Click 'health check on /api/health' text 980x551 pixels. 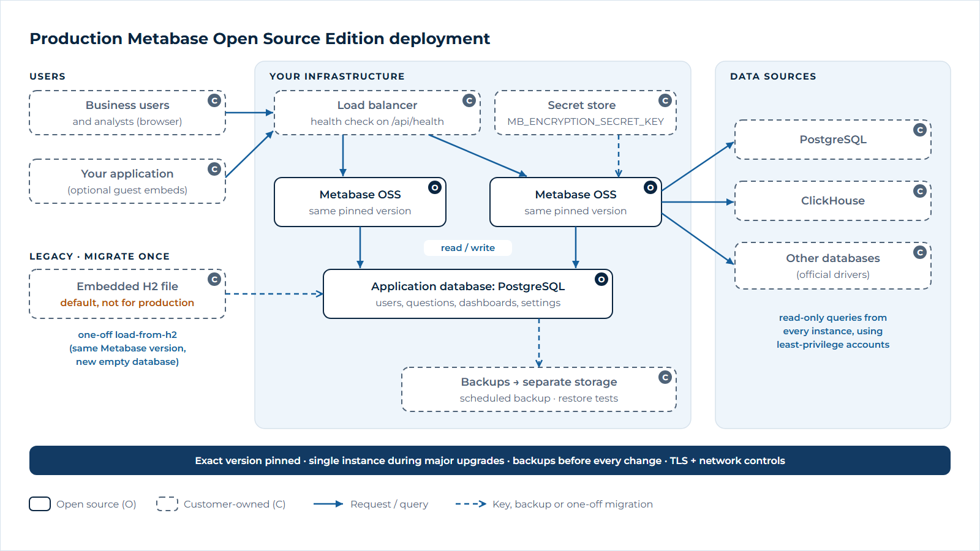coord(377,121)
